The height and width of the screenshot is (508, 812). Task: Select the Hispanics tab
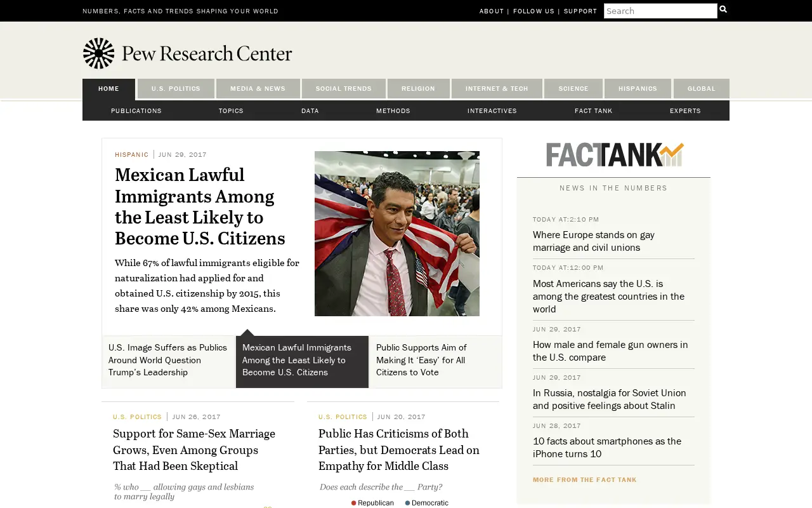click(x=638, y=89)
